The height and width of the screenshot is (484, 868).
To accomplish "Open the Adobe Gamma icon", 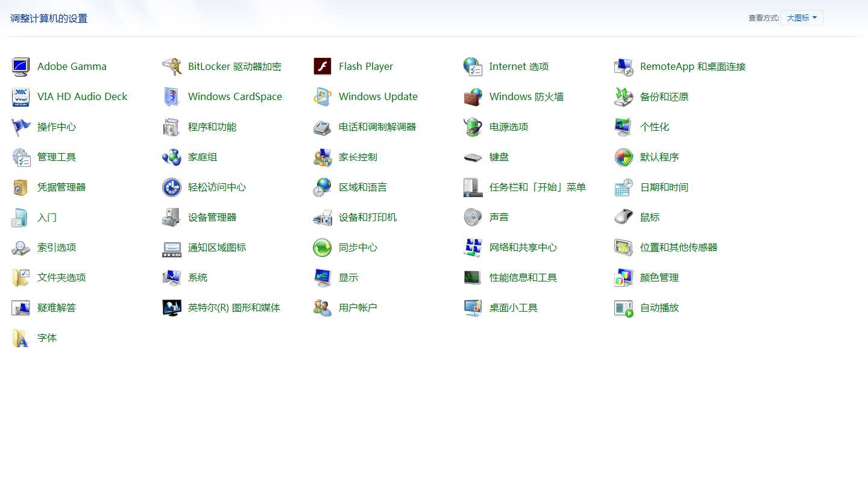I will pos(21,66).
